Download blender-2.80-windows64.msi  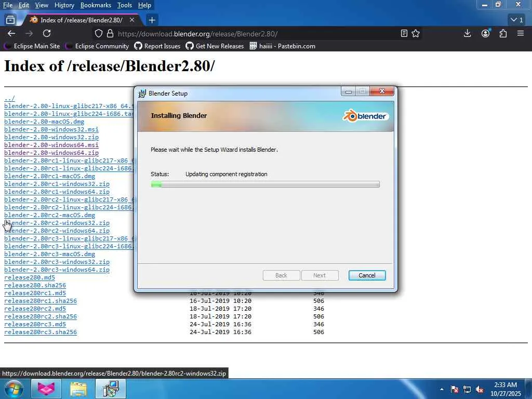[x=51, y=145]
